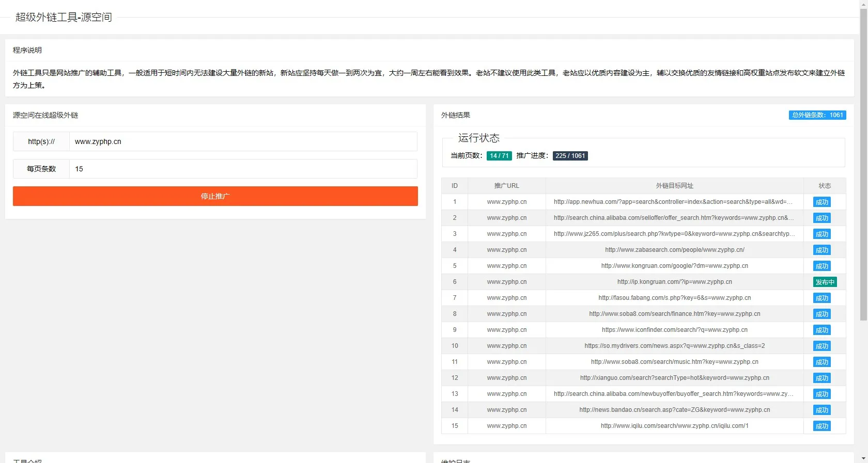Viewport: 868px width, 463px height.
Task: Click the ID cell 7 in the results table
Action: coord(455,298)
